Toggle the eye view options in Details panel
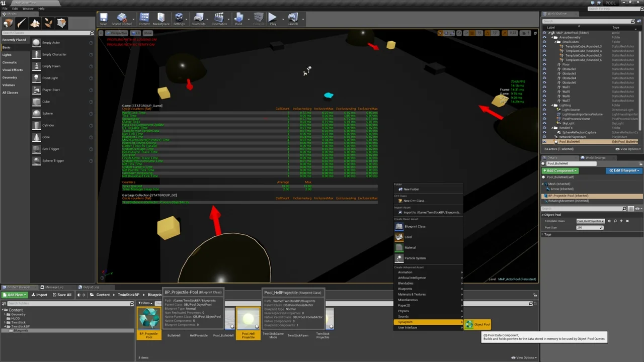This screenshot has width=644, height=362. (636, 209)
